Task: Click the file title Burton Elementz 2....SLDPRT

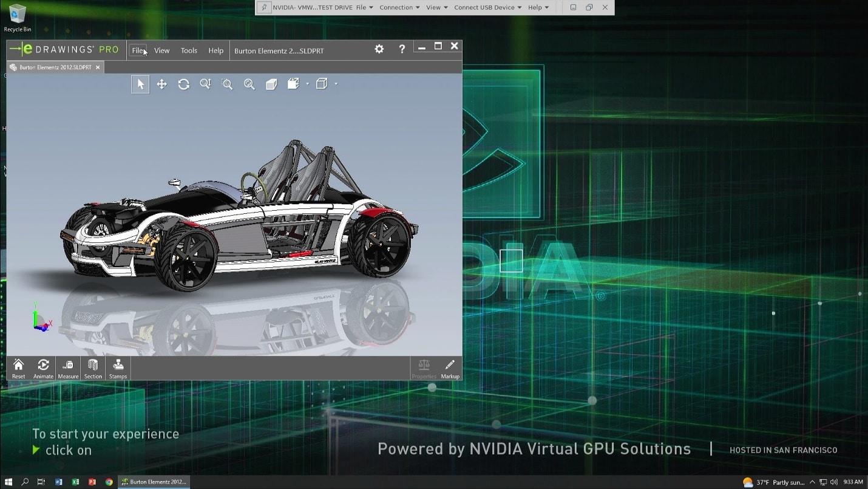Action: 279,51
